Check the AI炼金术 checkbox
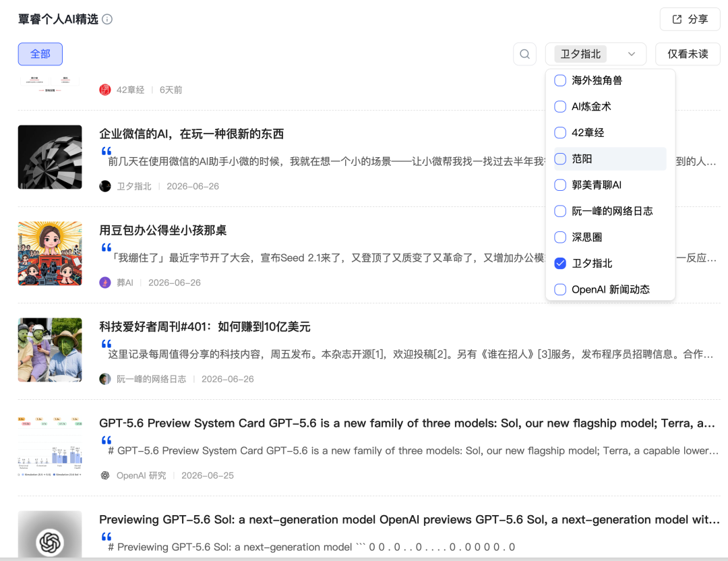 click(560, 107)
